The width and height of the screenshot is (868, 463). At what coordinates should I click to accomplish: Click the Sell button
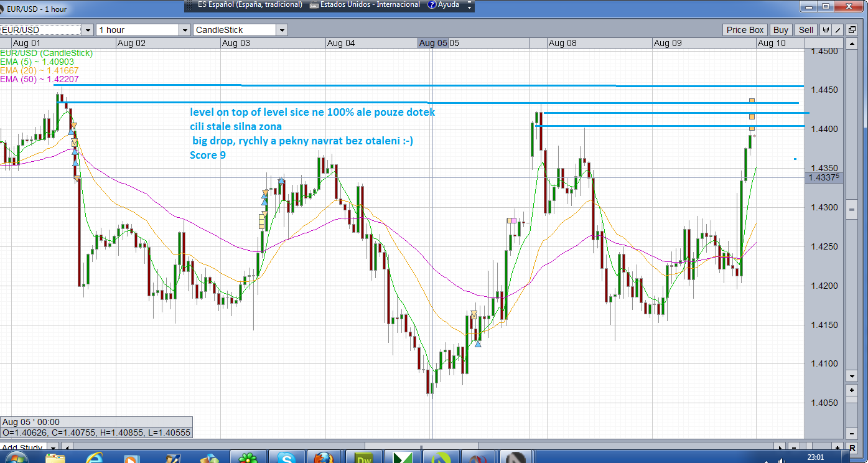click(806, 30)
